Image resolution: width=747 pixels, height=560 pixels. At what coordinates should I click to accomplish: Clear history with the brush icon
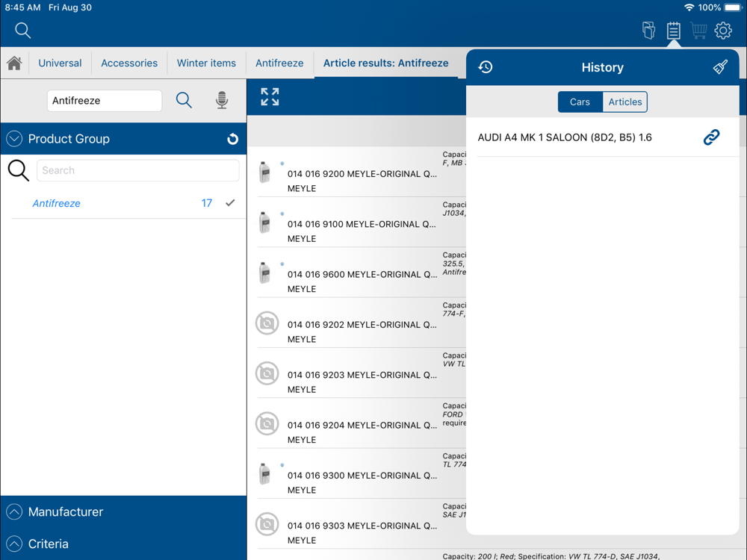pos(720,67)
